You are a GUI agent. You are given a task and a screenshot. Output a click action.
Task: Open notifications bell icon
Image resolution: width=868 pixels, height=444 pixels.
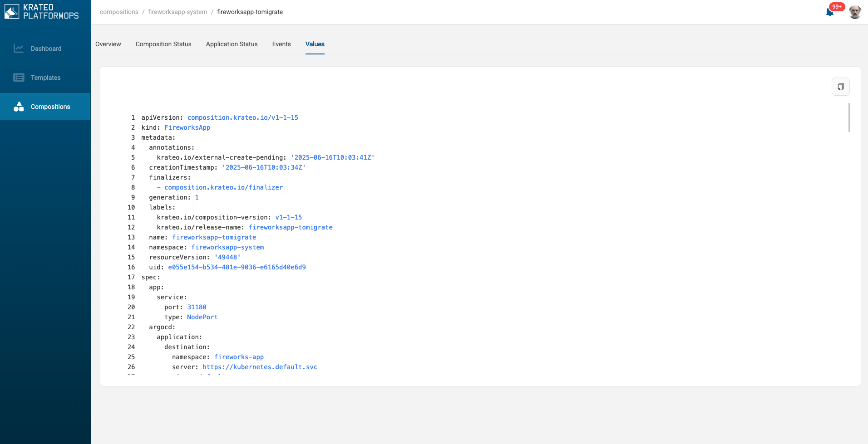829,12
